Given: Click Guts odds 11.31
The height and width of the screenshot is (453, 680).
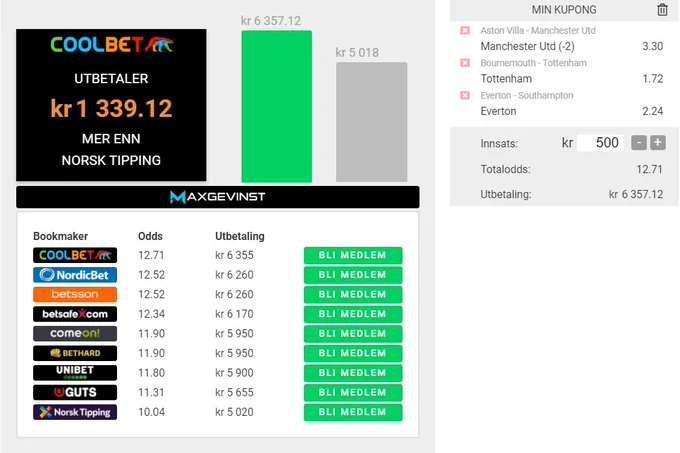Looking at the screenshot, I should pos(151,392).
